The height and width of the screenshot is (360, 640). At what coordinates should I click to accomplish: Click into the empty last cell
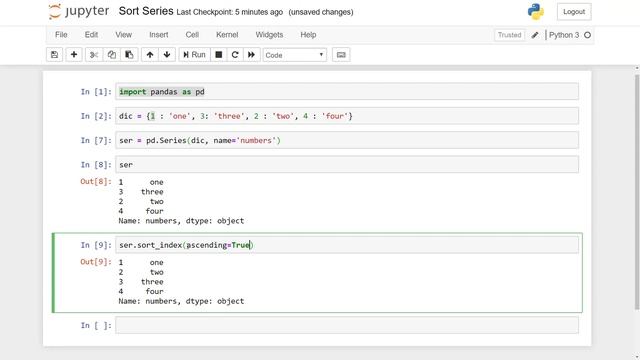347,325
